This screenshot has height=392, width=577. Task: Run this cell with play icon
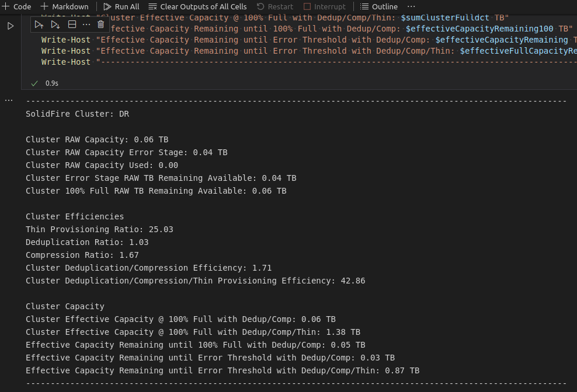[11, 26]
